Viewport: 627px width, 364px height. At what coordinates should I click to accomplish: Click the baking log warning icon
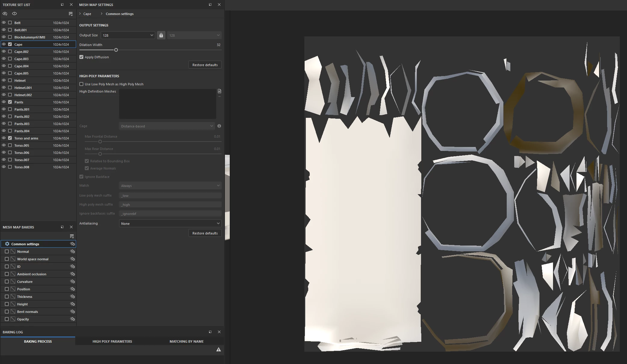219,350
